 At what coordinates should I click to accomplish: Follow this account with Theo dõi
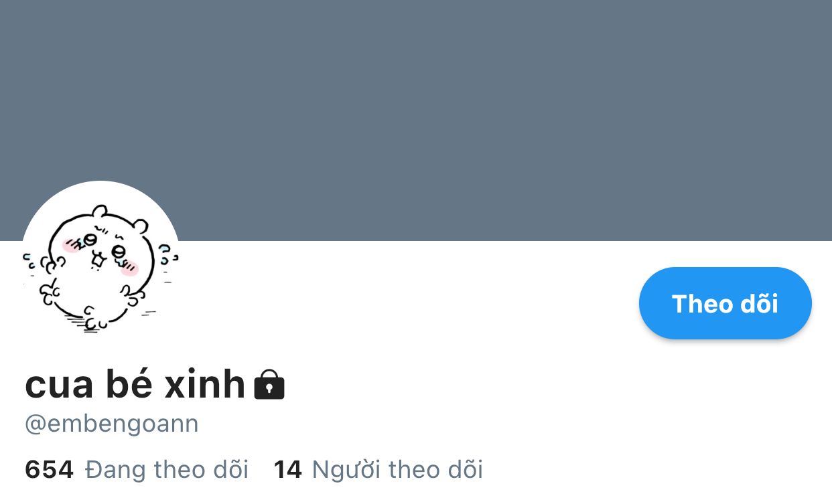click(725, 303)
